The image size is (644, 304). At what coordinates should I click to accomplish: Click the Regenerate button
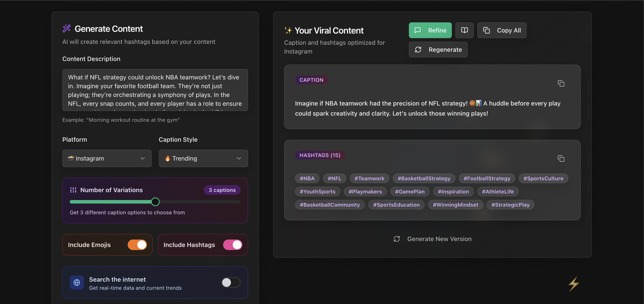point(438,50)
